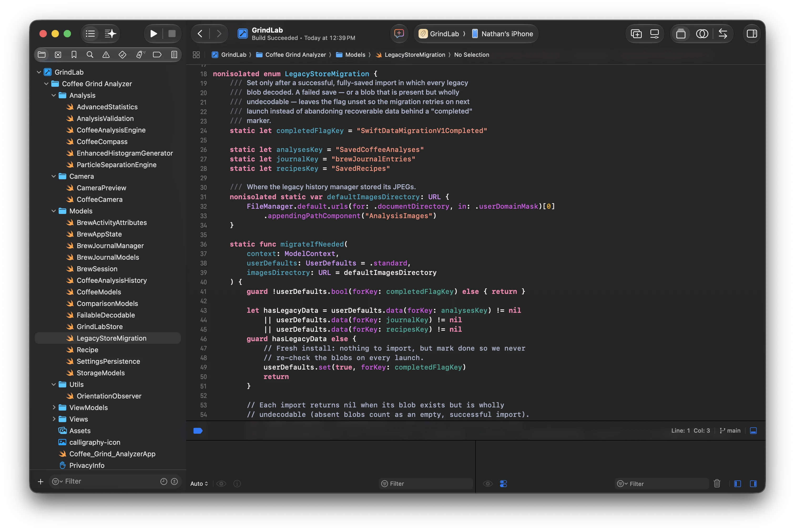Click Coffee Grind Analyzer breadcrumb
Screen dimensions: 795x532
(291, 55)
